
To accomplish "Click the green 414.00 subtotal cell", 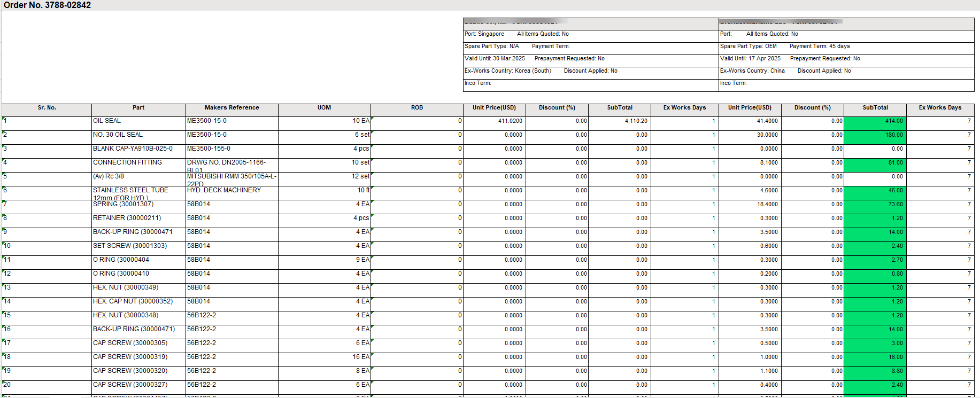I will click(x=875, y=121).
